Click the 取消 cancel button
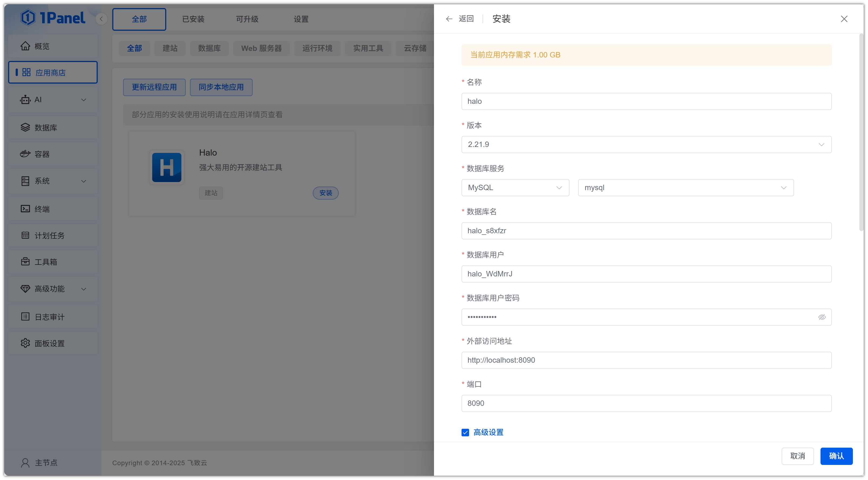The width and height of the screenshot is (868, 480). coord(797,456)
